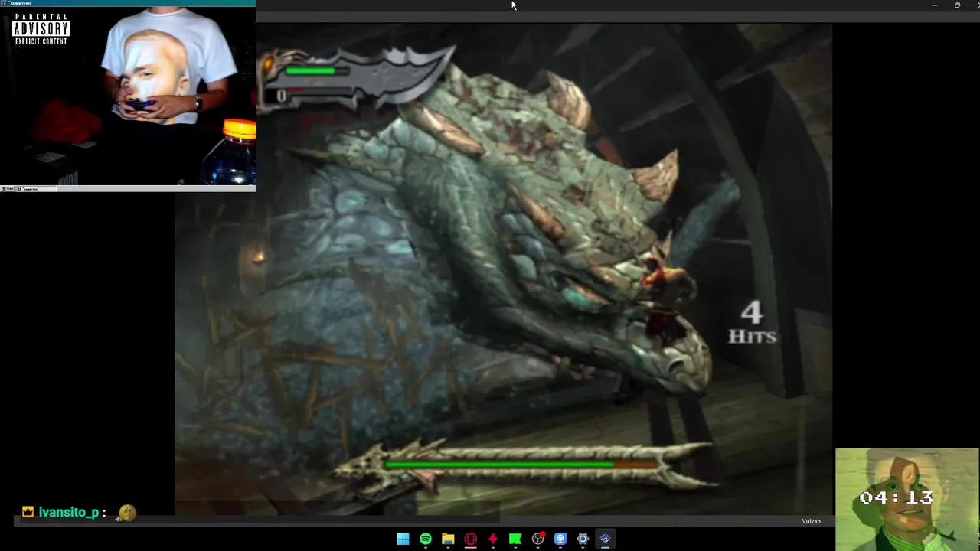Open OBS Studio from the taskbar
The width and height of the screenshot is (980, 551).
click(x=538, y=539)
